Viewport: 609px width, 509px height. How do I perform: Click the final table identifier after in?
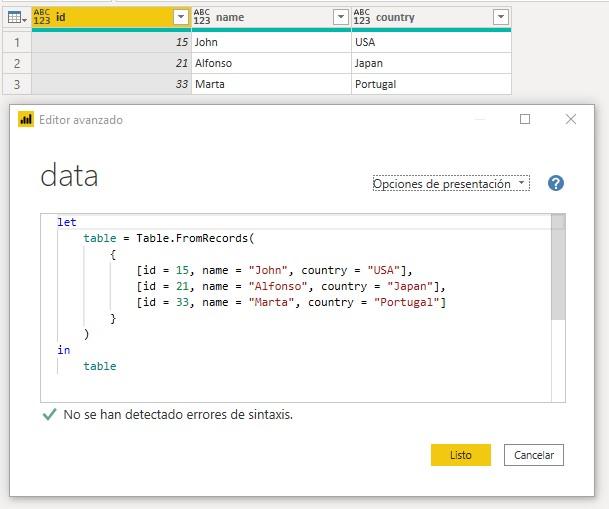click(x=100, y=366)
